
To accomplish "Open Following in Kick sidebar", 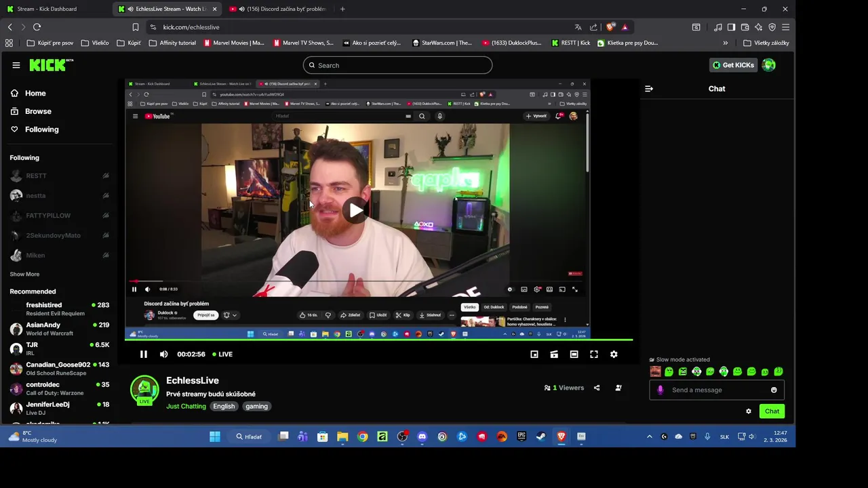I will coord(35,129).
